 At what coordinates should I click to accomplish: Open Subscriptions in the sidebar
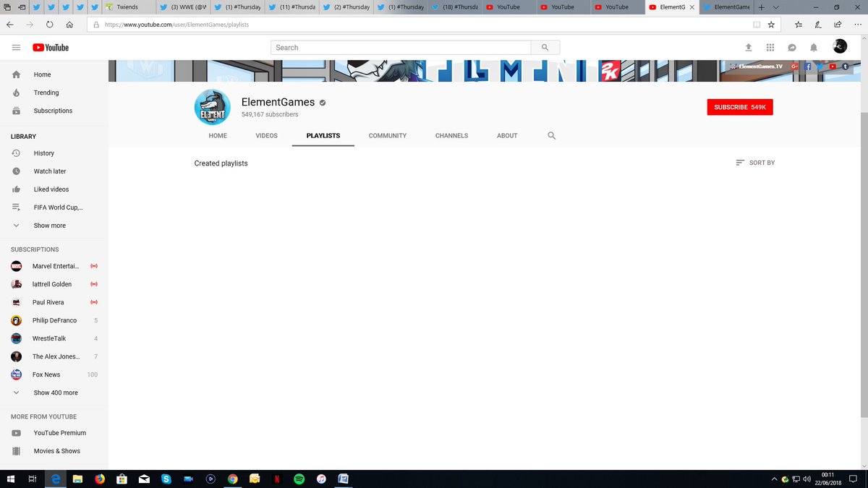click(x=54, y=111)
